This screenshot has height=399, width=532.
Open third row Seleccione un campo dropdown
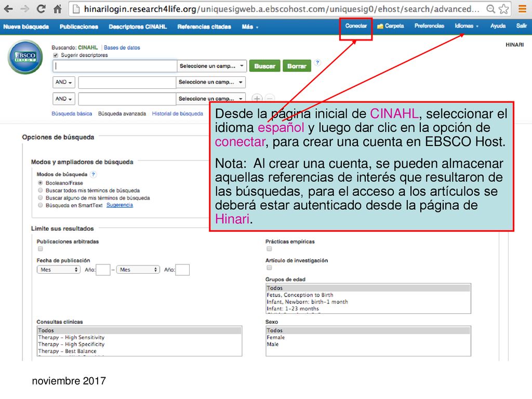point(210,99)
